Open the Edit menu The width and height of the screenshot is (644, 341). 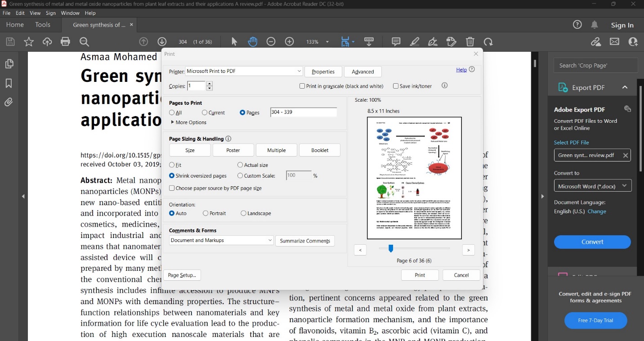click(x=20, y=13)
